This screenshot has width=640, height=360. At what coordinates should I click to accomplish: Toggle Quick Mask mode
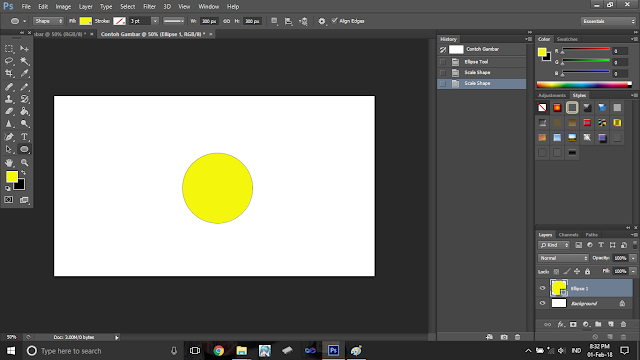pos(9,200)
